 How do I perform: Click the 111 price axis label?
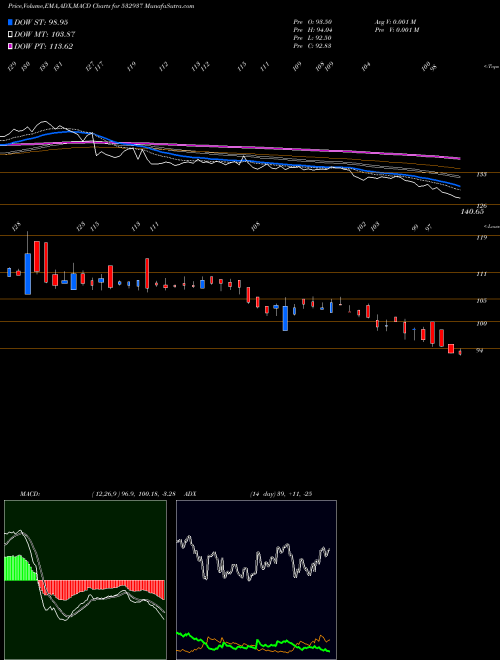(x=481, y=274)
